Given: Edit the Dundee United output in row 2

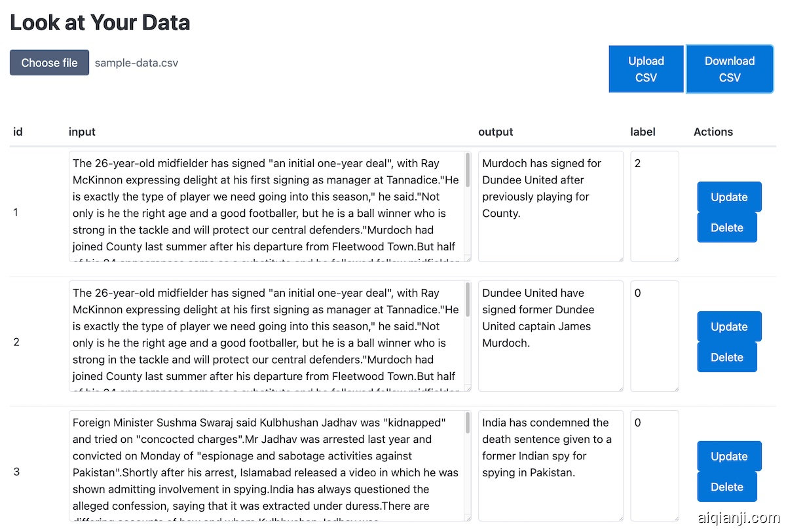Looking at the screenshot, I should (x=550, y=336).
